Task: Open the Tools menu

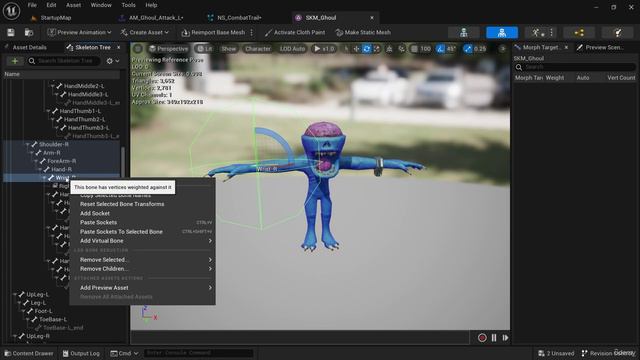Action: point(128,5)
